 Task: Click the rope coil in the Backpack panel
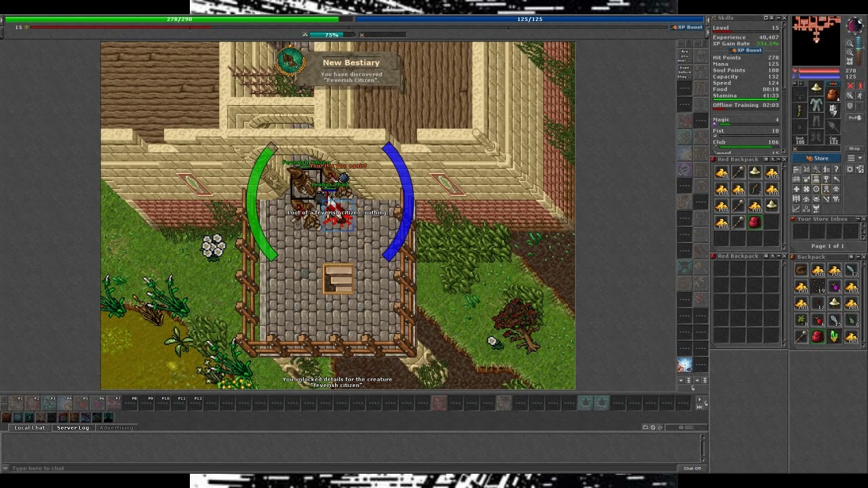[802, 270]
